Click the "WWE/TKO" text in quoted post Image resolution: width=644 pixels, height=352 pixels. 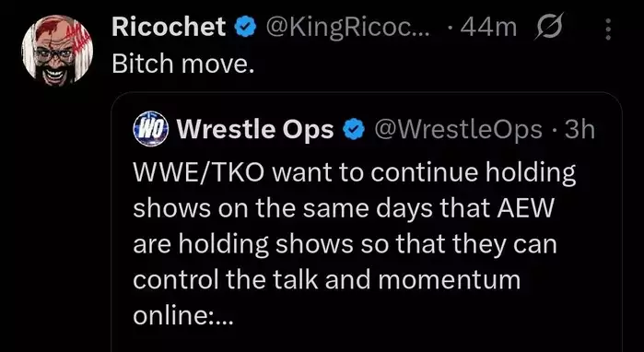pyautogui.click(x=199, y=172)
